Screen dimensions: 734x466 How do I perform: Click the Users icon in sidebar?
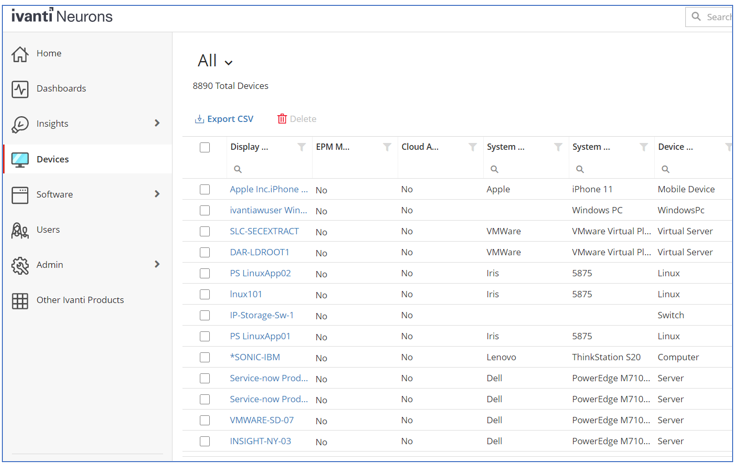click(20, 230)
